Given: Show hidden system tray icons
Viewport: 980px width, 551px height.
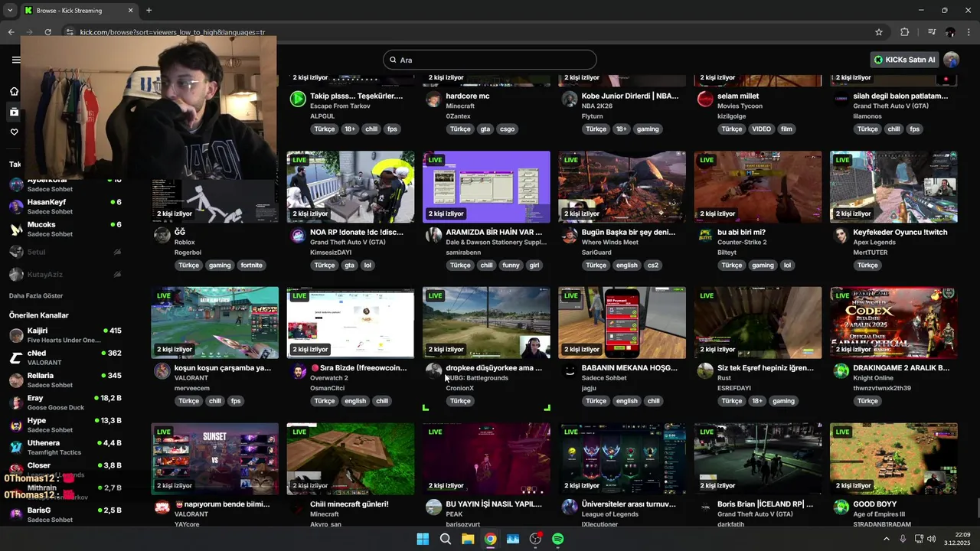Looking at the screenshot, I should (887, 539).
